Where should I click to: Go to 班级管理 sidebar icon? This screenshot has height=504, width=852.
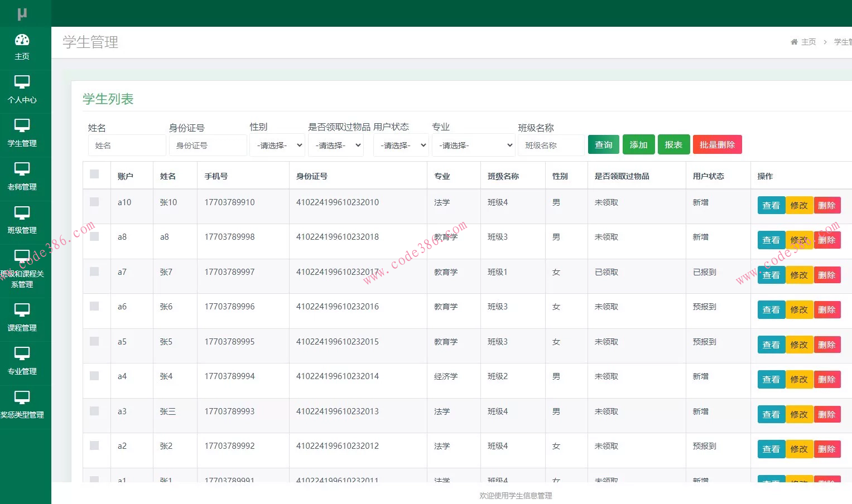point(22,213)
